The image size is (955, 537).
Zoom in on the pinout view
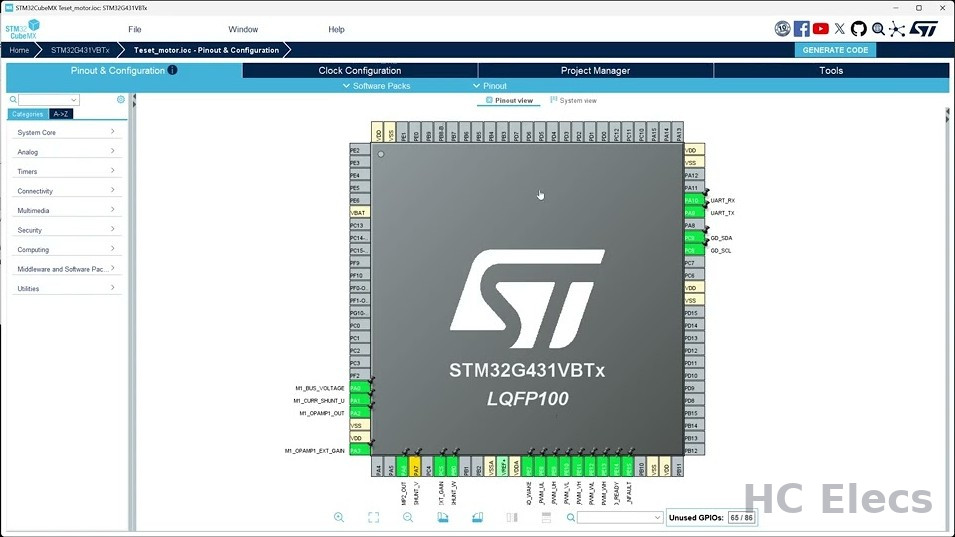pyautogui.click(x=339, y=518)
